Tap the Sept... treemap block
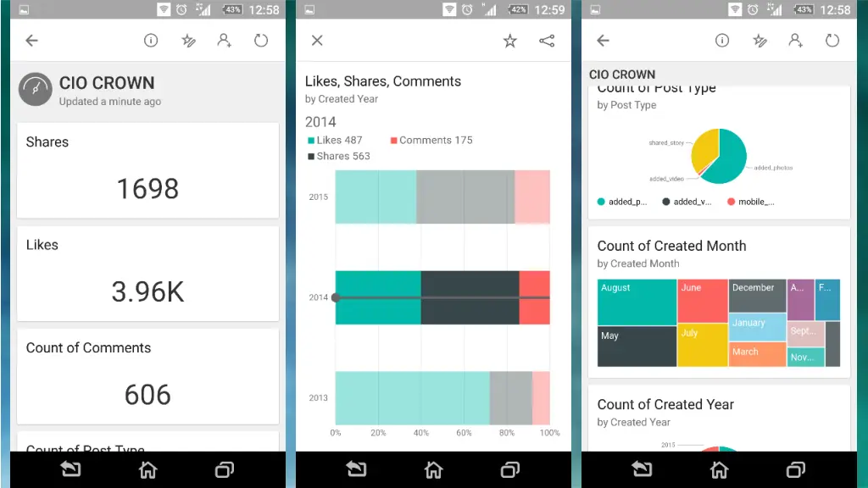This screenshot has height=488, width=868. 805,334
